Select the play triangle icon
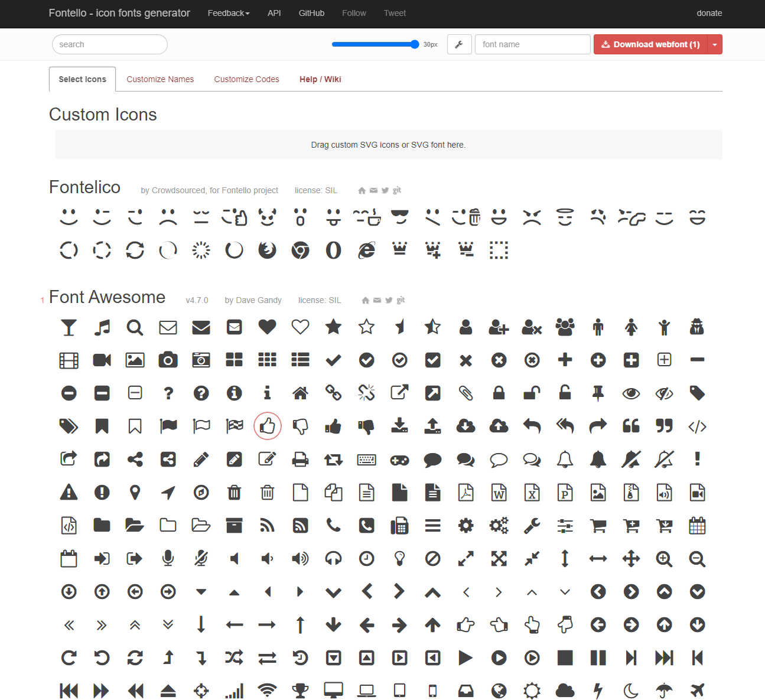 (x=466, y=657)
